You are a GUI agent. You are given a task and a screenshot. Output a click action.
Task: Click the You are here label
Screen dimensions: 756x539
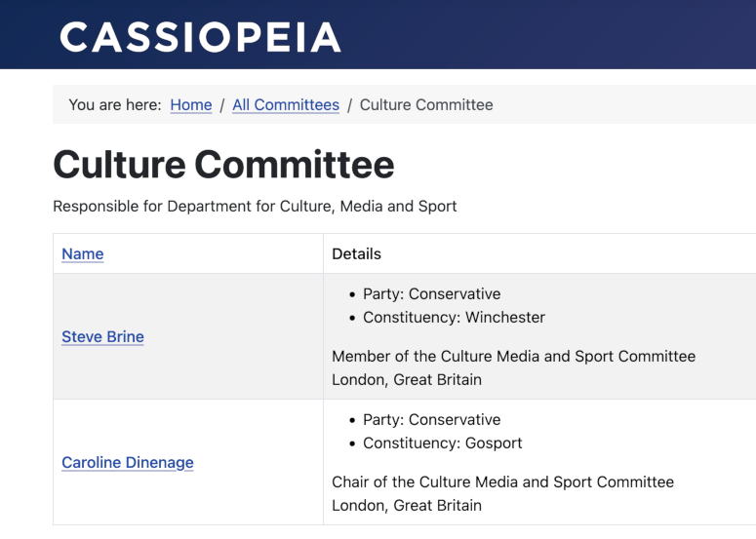point(114,105)
